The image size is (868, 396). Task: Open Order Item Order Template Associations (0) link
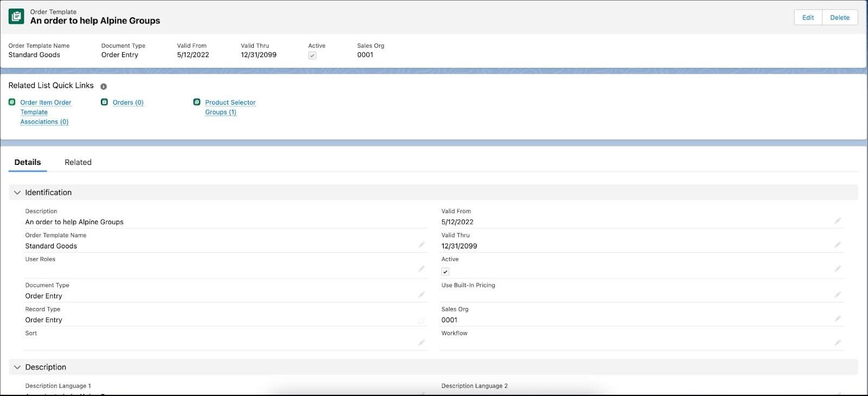46,112
